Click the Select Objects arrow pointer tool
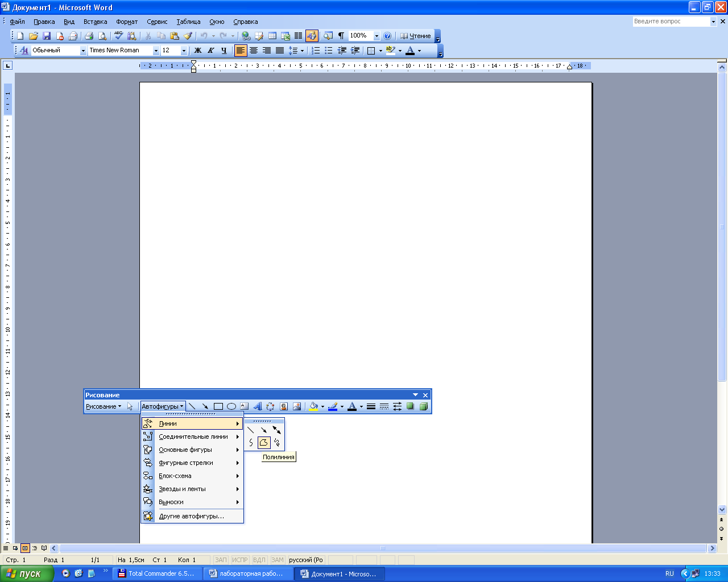Screen dimensions: 728x582 (x=130, y=406)
